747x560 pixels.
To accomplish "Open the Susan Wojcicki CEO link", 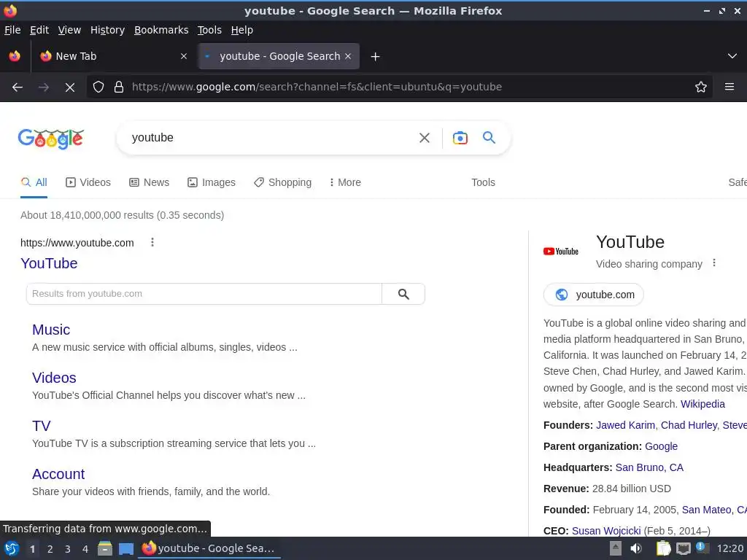I will 606,531.
